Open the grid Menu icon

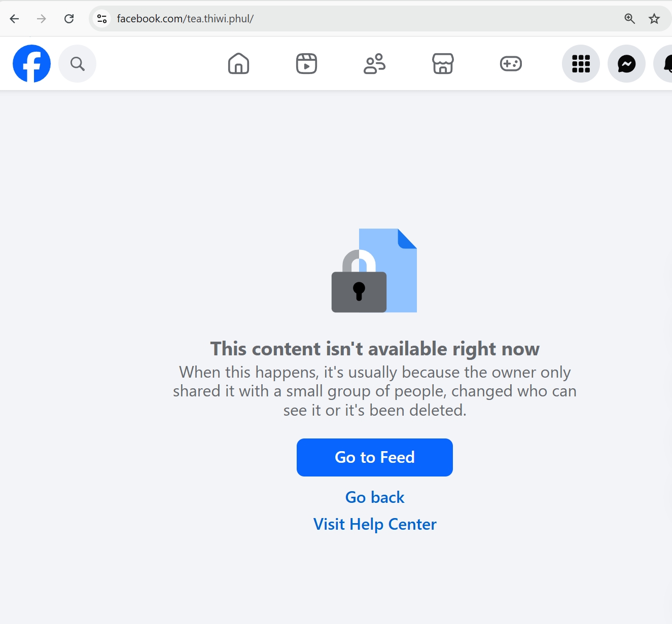(581, 64)
